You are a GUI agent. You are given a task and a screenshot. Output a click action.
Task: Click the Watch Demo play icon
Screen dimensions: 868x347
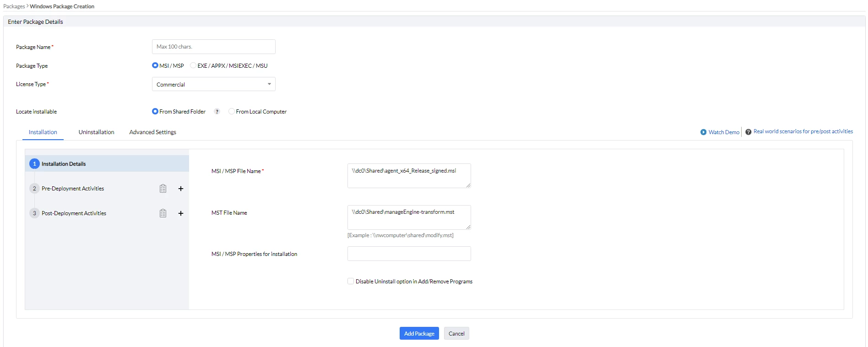(x=703, y=132)
